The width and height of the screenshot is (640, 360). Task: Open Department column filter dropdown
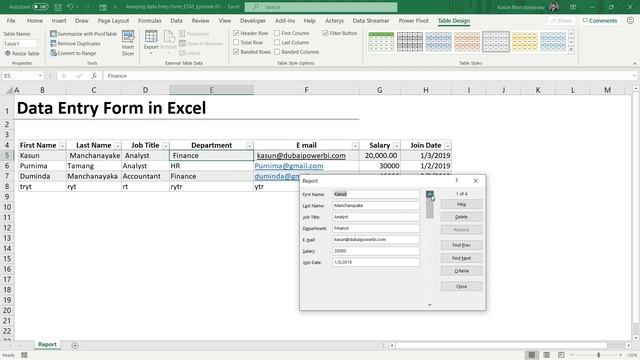tap(249, 146)
